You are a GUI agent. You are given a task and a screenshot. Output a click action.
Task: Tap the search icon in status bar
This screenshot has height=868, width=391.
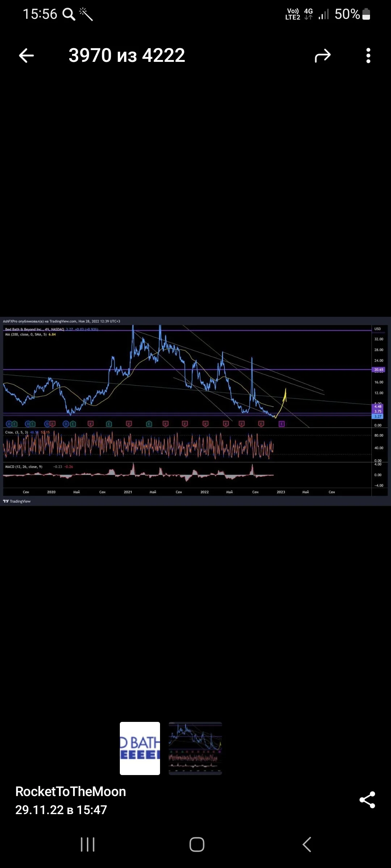pyautogui.click(x=69, y=14)
